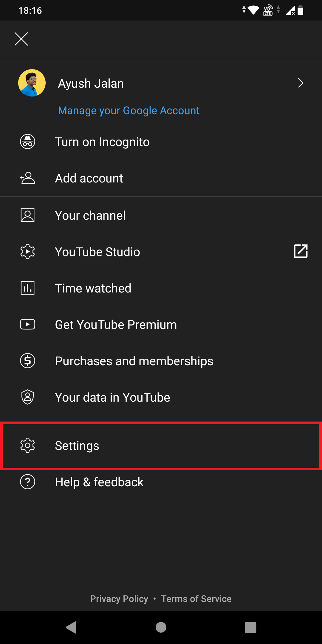Select the Time watched bar chart icon
Viewport: 322px width, 644px height.
pos(27,288)
